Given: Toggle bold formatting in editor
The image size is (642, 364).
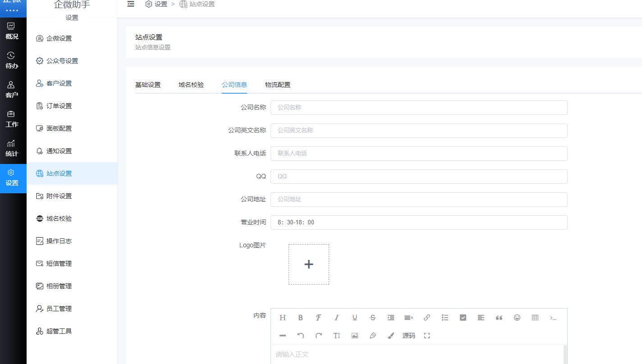Looking at the screenshot, I should [301, 318].
